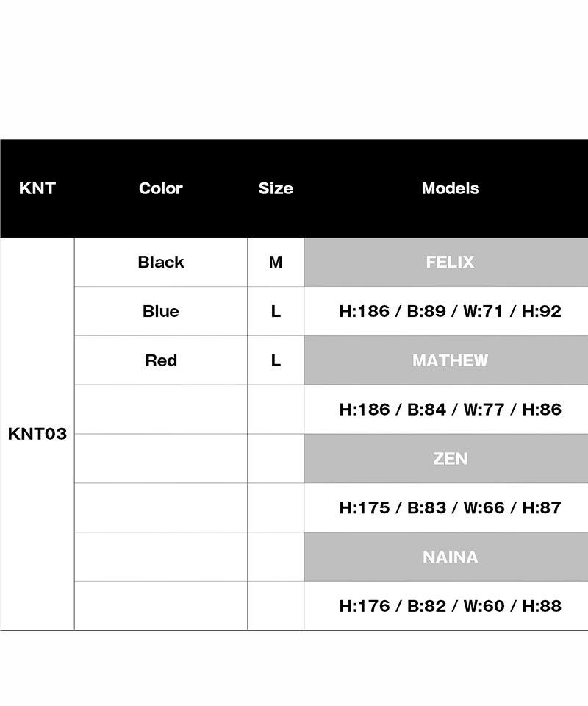Select the MATHEW model name
The width and height of the screenshot is (588, 706).
(x=450, y=360)
